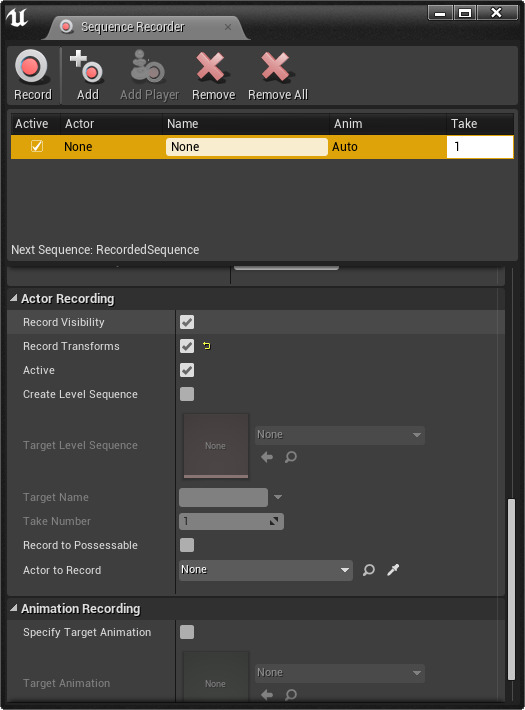
Task: Enable Record to Possessable checkbox
Action: point(187,545)
